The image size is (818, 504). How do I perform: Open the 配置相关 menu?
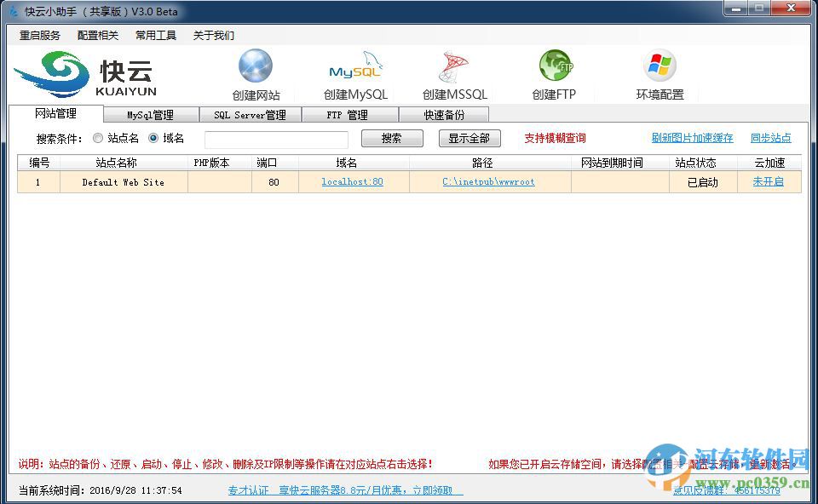click(97, 35)
